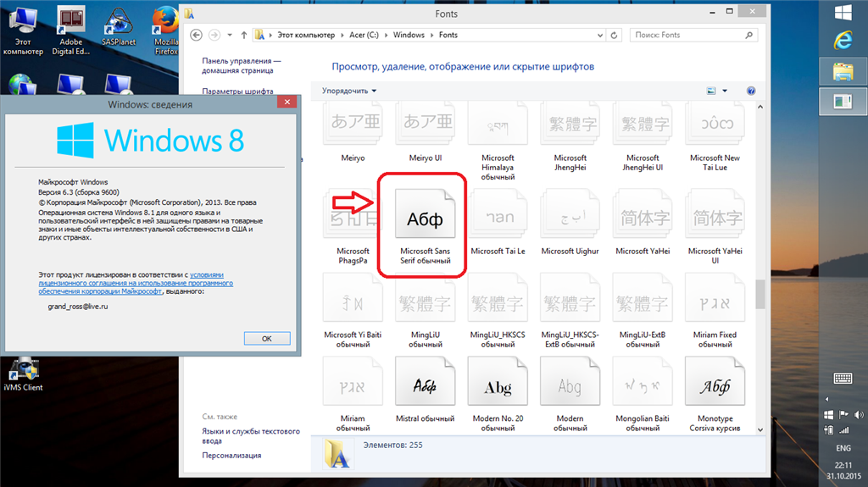Open view options dropdown arrow
This screenshot has width=868, height=487.
pyautogui.click(x=725, y=91)
